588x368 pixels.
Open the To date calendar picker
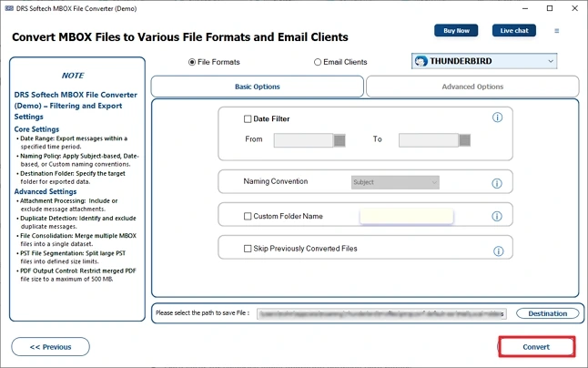pyautogui.click(x=465, y=140)
